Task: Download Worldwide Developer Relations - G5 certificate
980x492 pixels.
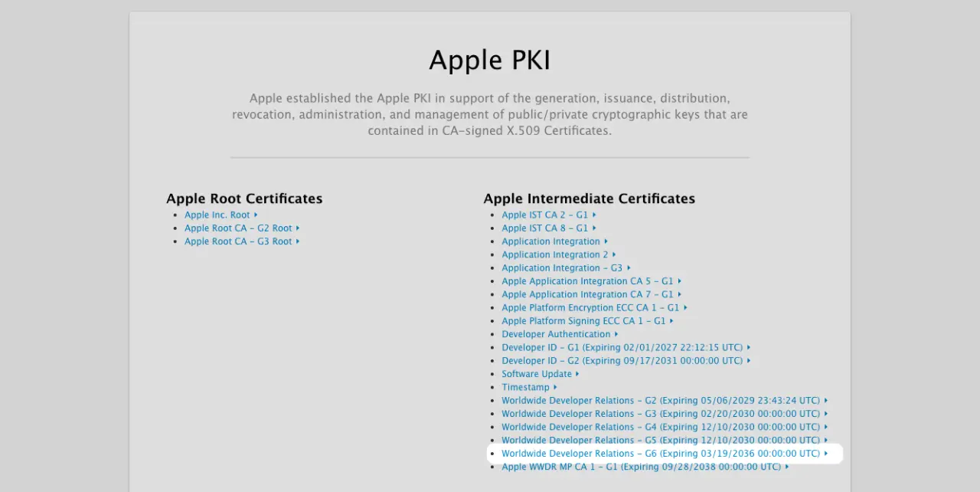Action: click(665, 441)
